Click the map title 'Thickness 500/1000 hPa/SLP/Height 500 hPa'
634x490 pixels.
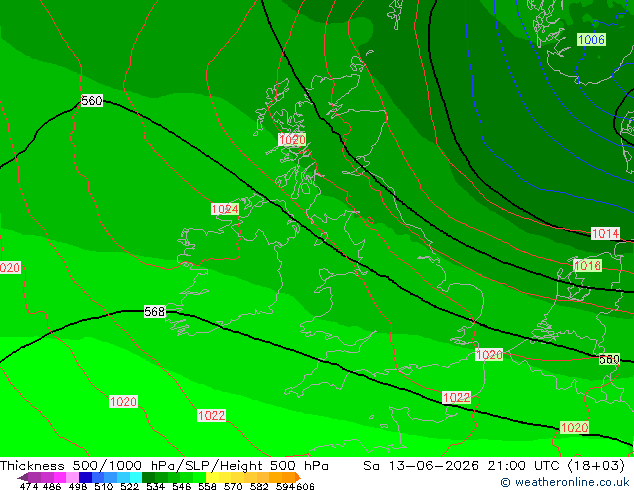click(164, 466)
